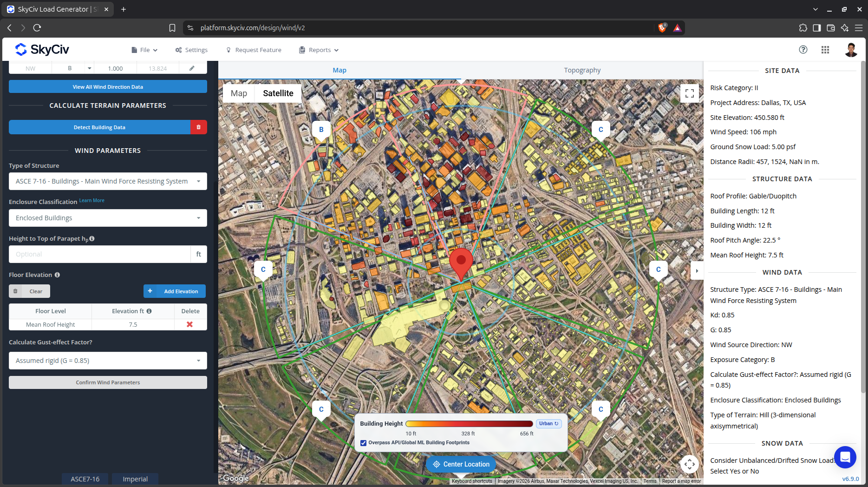Click the parapet height info icon
Viewport: 868px width, 487px height.
click(92, 238)
